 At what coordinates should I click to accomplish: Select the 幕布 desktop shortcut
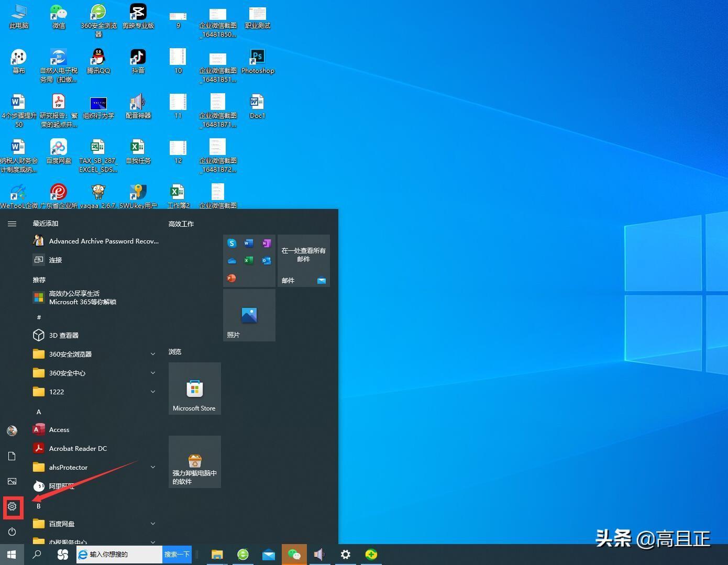pyautogui.click(x=18, y=61)
